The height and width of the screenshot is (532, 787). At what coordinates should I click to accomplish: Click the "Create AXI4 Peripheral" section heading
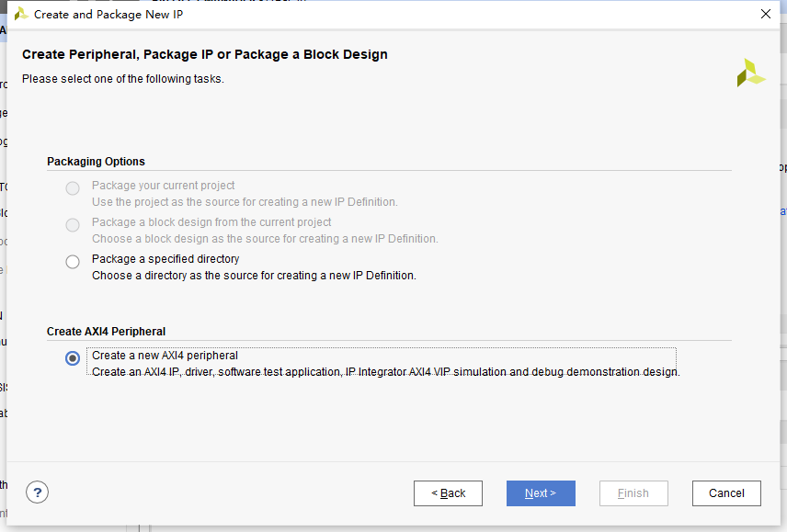106,332
